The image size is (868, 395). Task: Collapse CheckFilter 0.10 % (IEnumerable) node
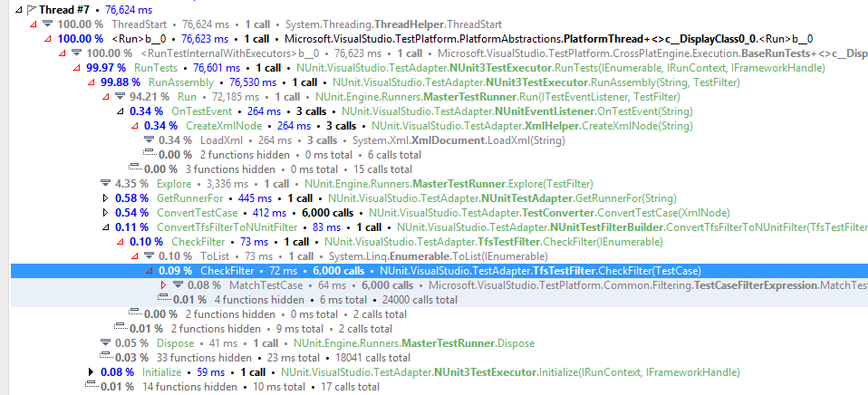[120, 242]
